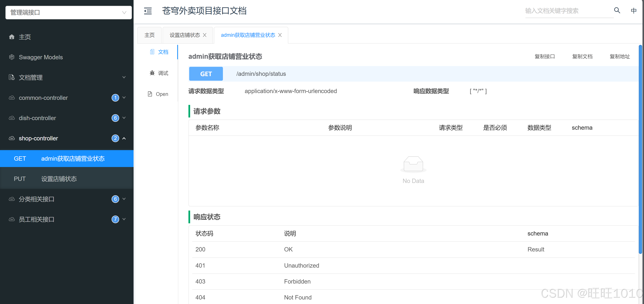Click the 复制接口 link
The image size is (644, 304).
[545, 57]
